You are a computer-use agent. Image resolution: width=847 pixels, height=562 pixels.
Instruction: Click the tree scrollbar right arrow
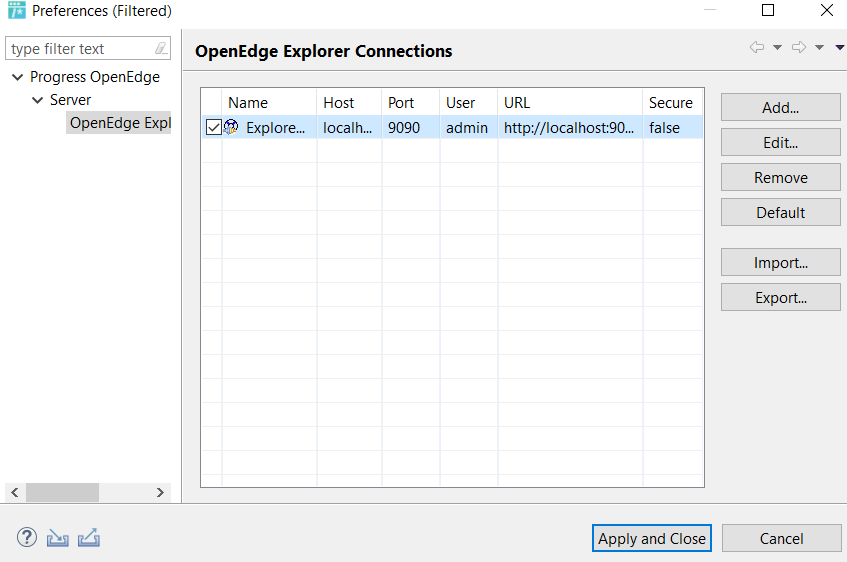tap(160, 492)
